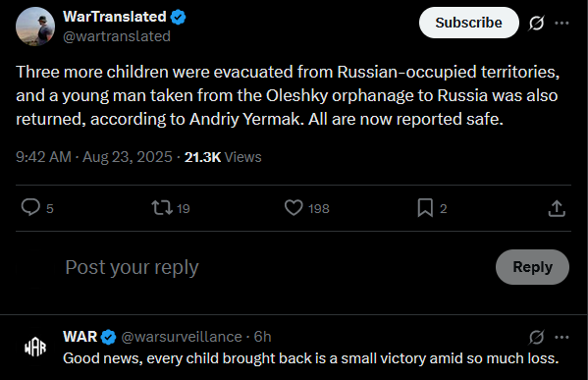Open WarTranslated's profile avatar
Viewport: 588px width, 380px height.
pyautogui.click(x=35, y=27)
